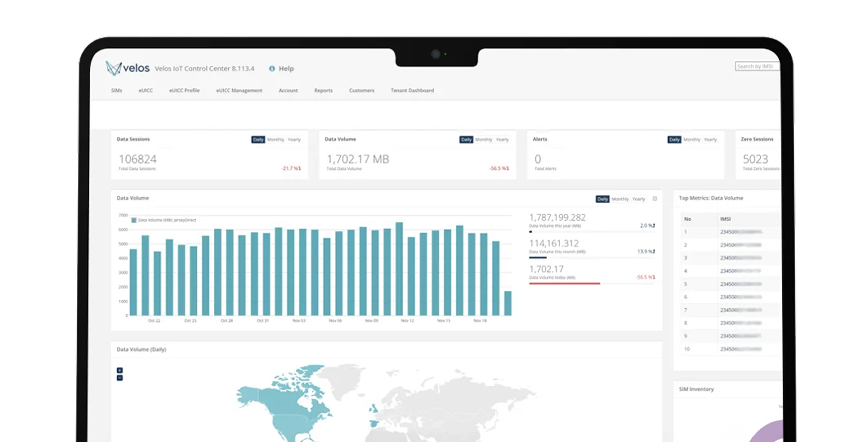Click the Data Volume legend teal square
The image size is (868, 442).
coord(134,220)
